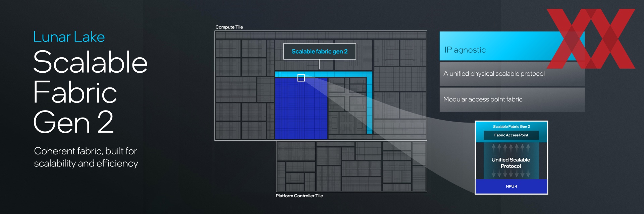Click the 'Scalable fabric gen 2' callout box
The height and width of the screenshot is (214, 644).
tap(319, 51)
